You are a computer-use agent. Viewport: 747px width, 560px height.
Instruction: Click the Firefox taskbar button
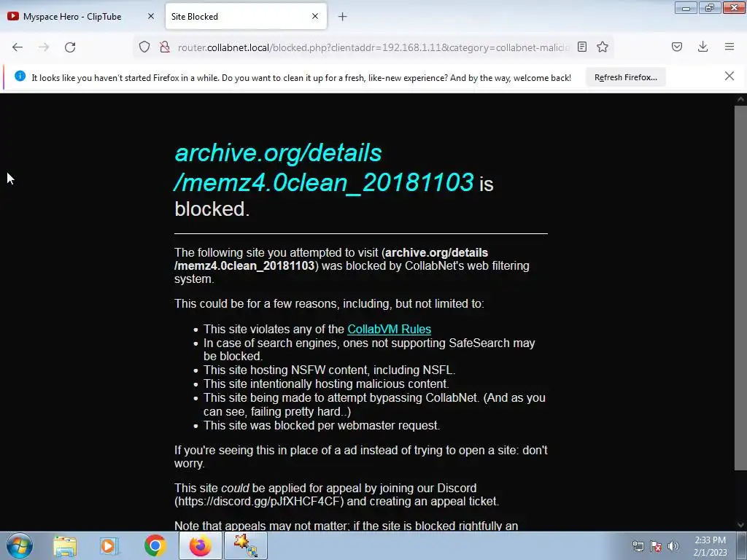click(x=201, y=545)
